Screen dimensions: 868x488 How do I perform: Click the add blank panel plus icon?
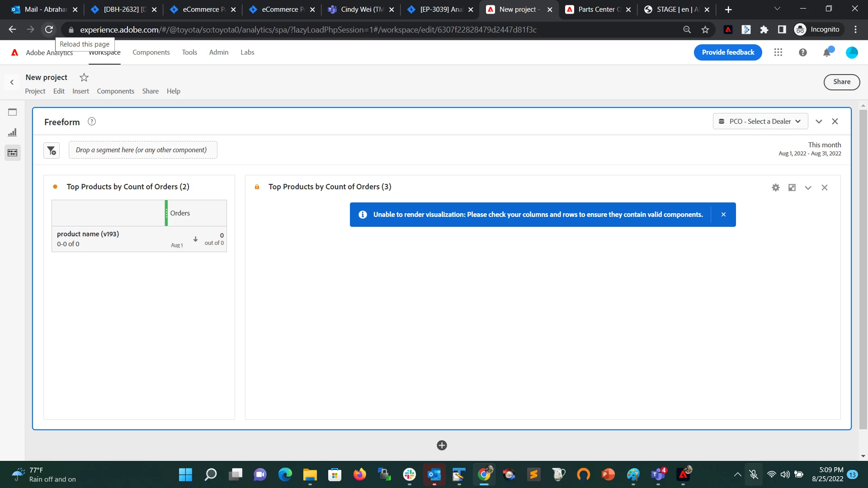[x=442, y=446]
